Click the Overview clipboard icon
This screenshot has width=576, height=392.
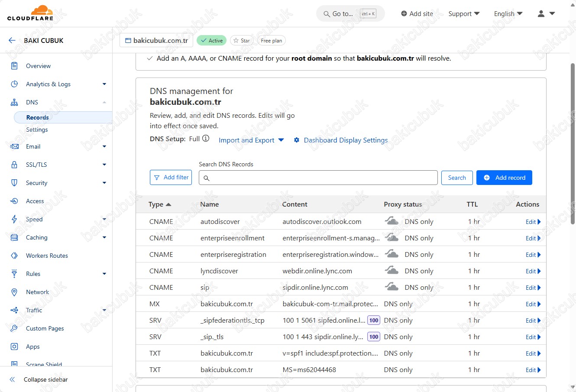click(x=14, y=66)
